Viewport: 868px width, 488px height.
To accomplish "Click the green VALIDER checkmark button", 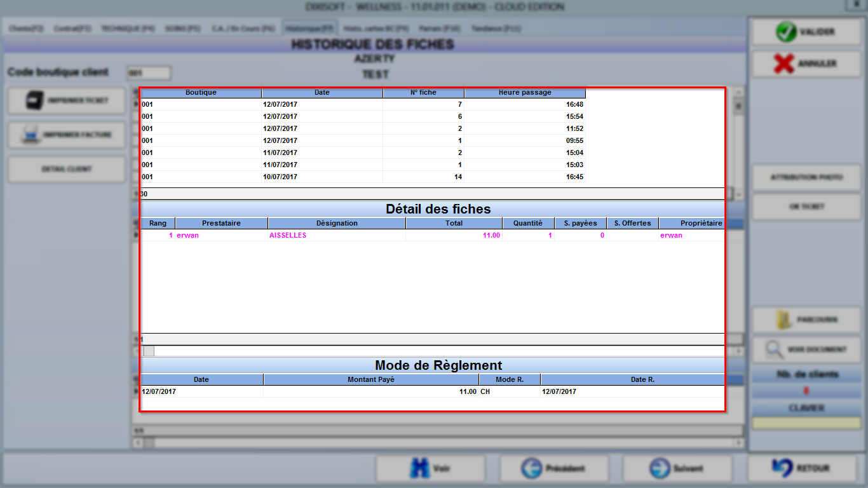I will 808,32.
